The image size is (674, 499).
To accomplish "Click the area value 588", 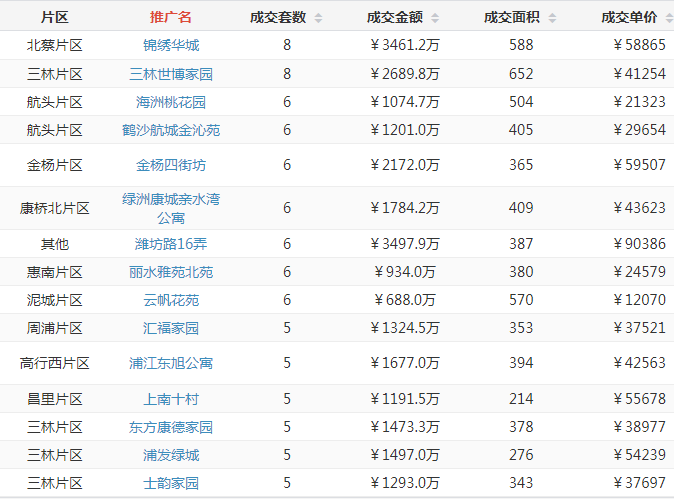I will 521,45.
